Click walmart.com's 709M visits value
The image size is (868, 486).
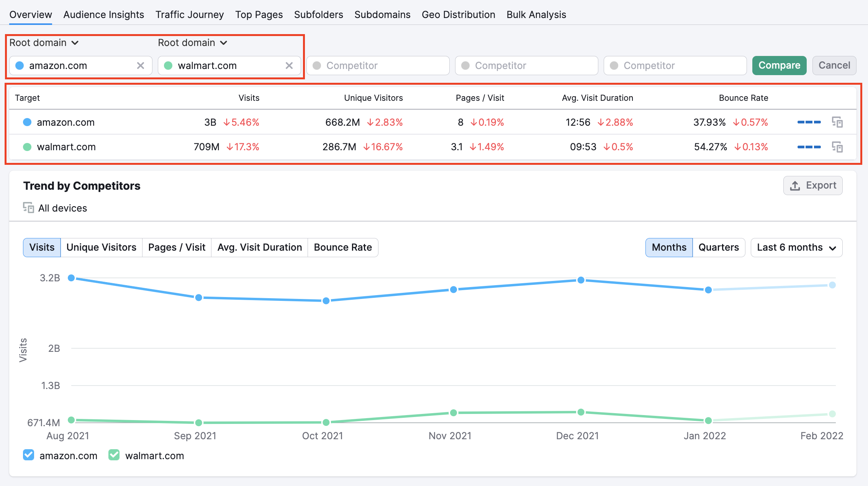(206, 147)
